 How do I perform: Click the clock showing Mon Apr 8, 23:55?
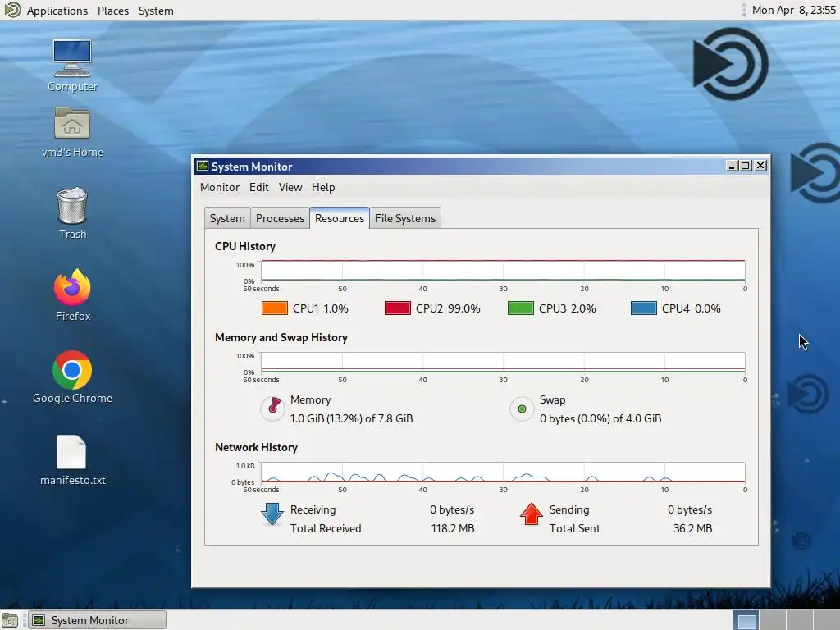(793, 10)
